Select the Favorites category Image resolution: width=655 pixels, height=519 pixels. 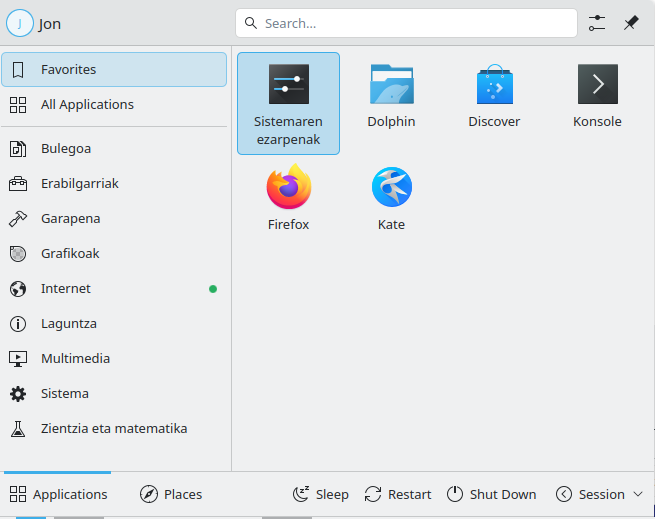(114, 70)
